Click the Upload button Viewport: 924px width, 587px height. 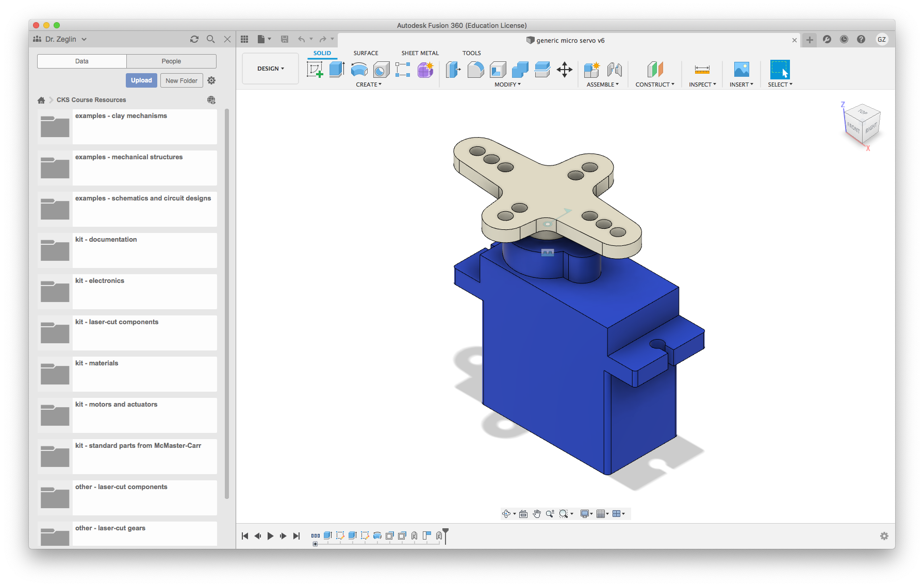(x=141, y=80)
